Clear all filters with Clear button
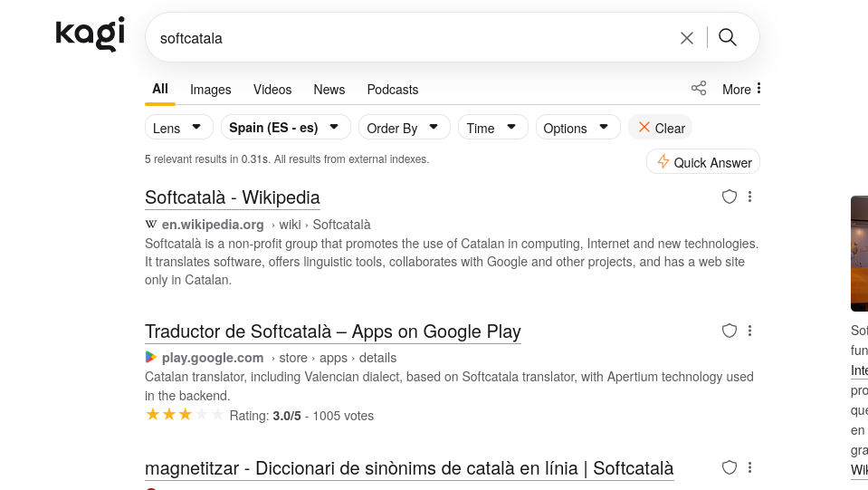 click(661, 128)
